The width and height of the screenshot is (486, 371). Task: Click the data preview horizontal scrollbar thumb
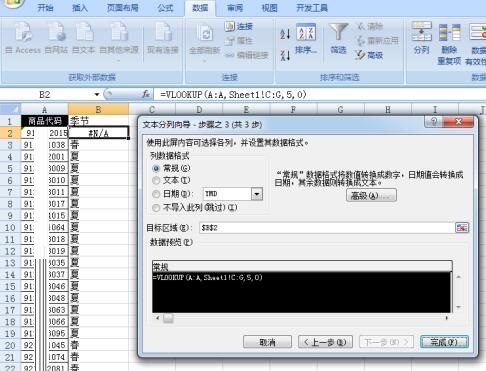(168, 318)
